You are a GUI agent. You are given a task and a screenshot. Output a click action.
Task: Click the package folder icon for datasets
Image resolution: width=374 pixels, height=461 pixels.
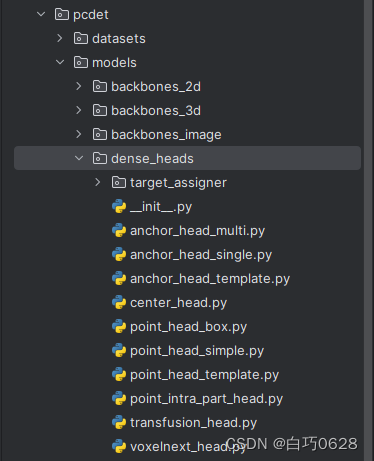coord(81,38)
